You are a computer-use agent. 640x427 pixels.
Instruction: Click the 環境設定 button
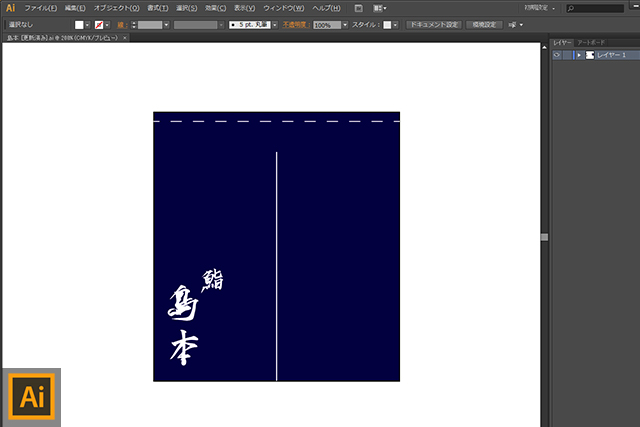point(484,24)
